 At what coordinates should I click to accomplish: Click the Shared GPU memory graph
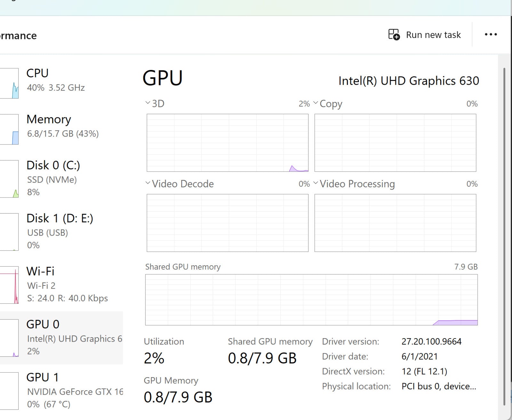click(311, 299)
